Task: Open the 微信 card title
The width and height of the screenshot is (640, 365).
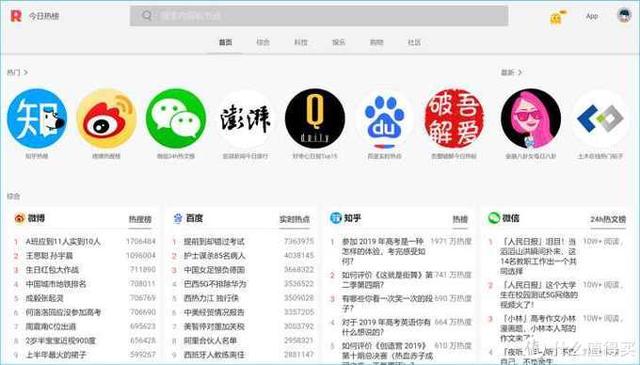Action: [511, 218]
